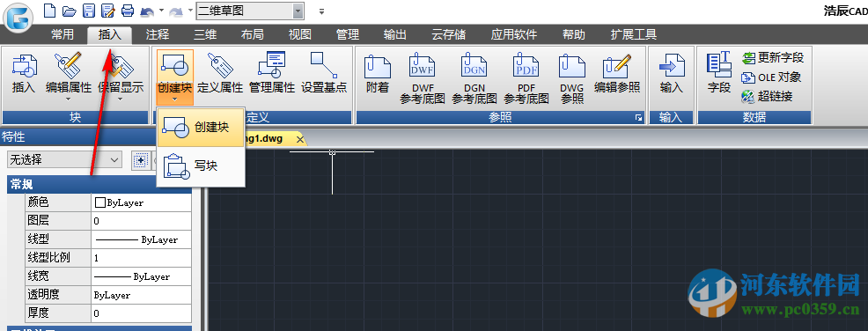The height and width of the screenshot is (331, 868).
Task: Customize the quick access toolbar
Action: [x=321, y=11]
